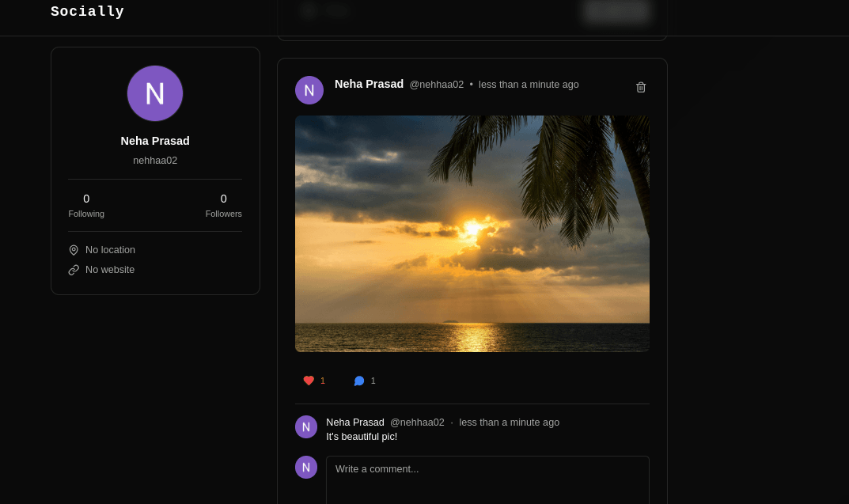Click the post author's avatar in post header

click(309, 90)
